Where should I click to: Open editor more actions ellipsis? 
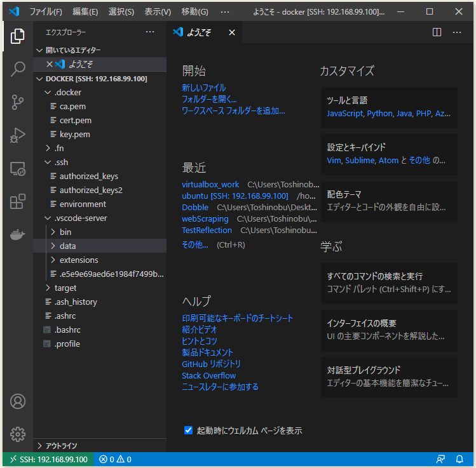[456, 32]
